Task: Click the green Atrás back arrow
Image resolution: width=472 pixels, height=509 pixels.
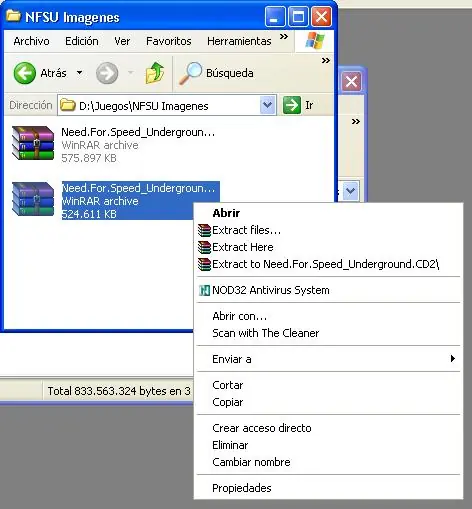Action: pos(24,73)
